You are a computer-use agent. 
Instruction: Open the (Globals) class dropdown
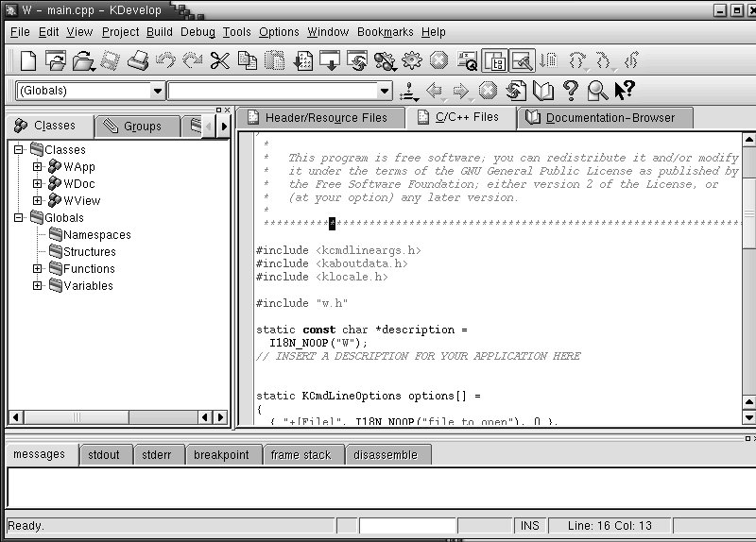click(157, 92)
